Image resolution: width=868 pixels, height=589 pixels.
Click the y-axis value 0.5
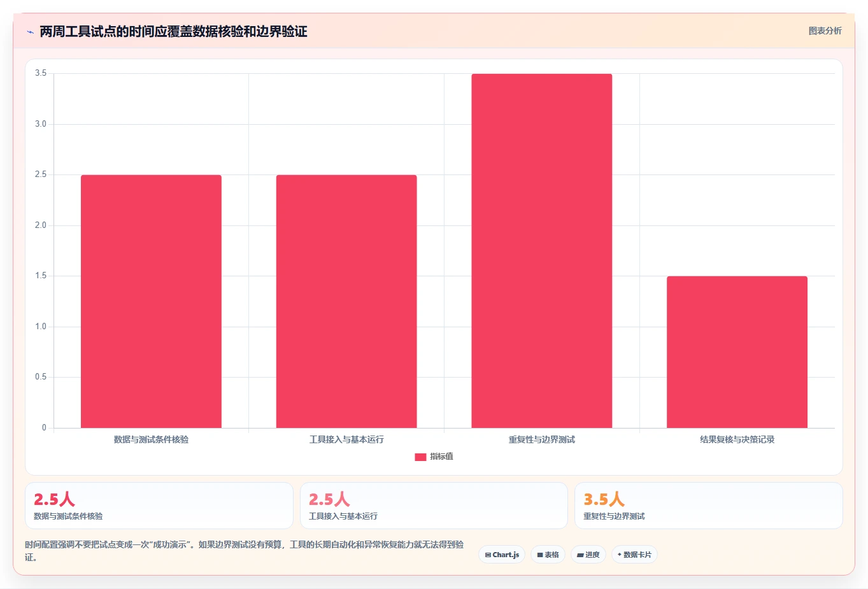pos(41,377)
